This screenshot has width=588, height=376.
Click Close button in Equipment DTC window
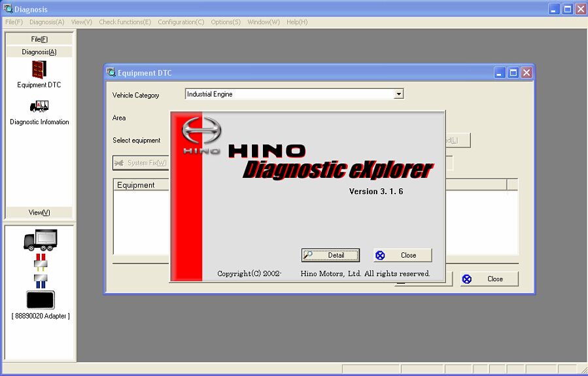point(489,279)
